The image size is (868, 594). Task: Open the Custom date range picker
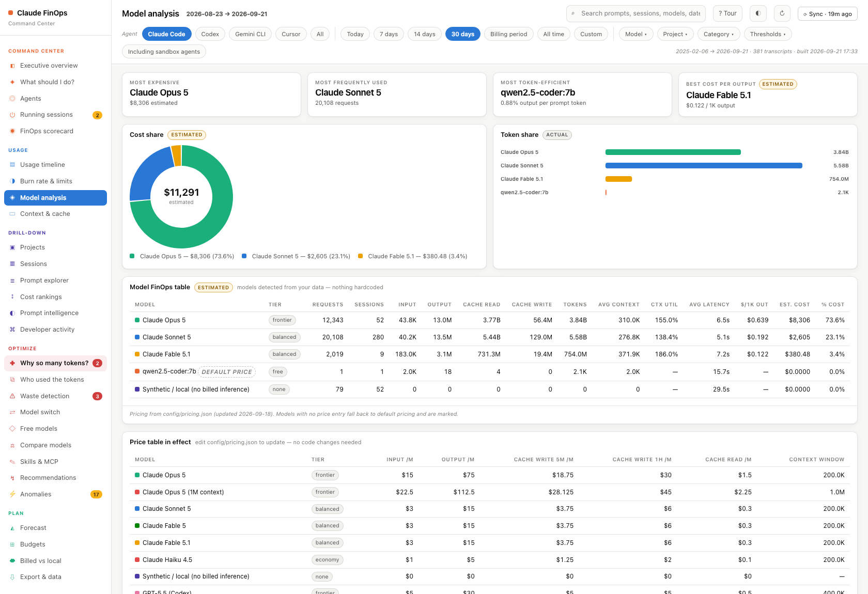[591, 34]
